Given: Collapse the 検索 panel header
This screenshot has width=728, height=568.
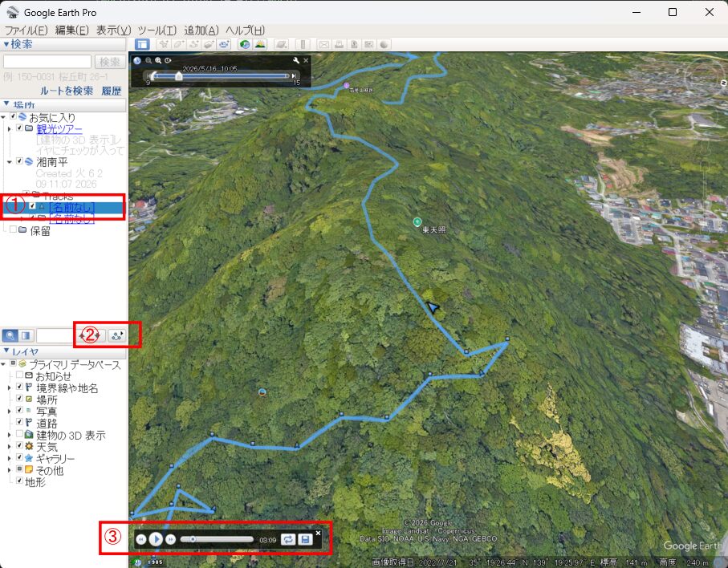Looking at the screenshot, I should 64,44.
